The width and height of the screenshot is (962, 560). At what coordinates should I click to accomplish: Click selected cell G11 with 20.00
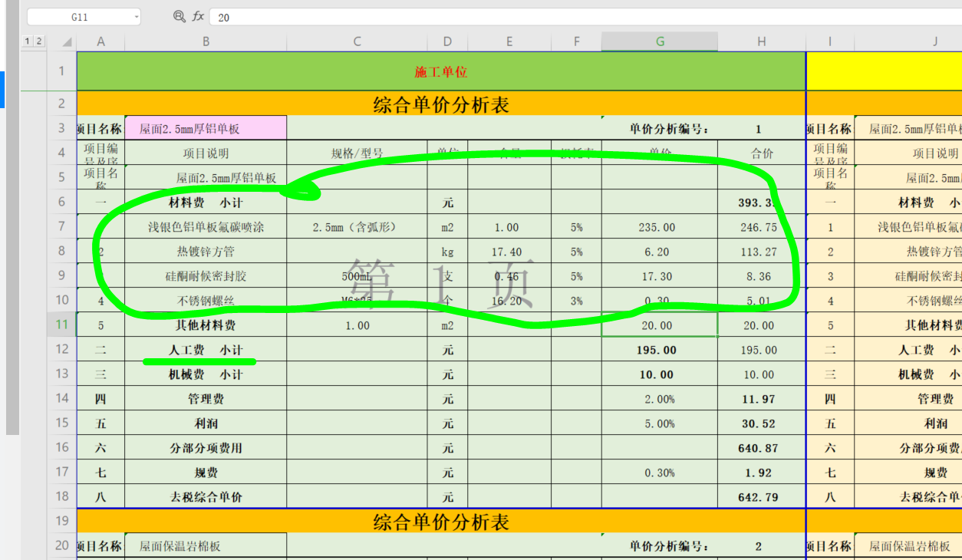coord(660,325)
